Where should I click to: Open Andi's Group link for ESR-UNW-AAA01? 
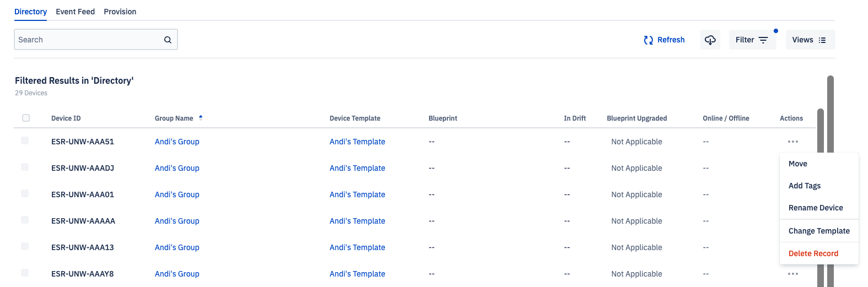(177, 194)
